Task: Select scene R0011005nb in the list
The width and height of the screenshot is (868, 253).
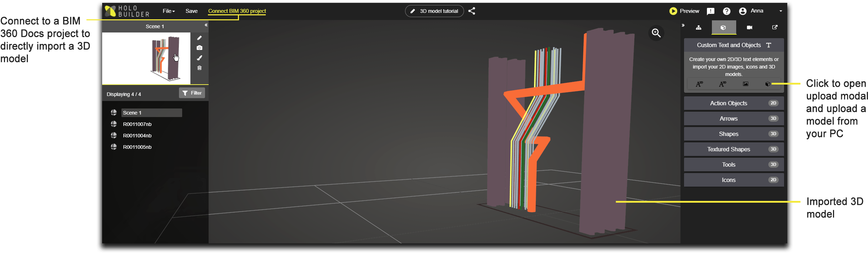Action: coord(137,147)
